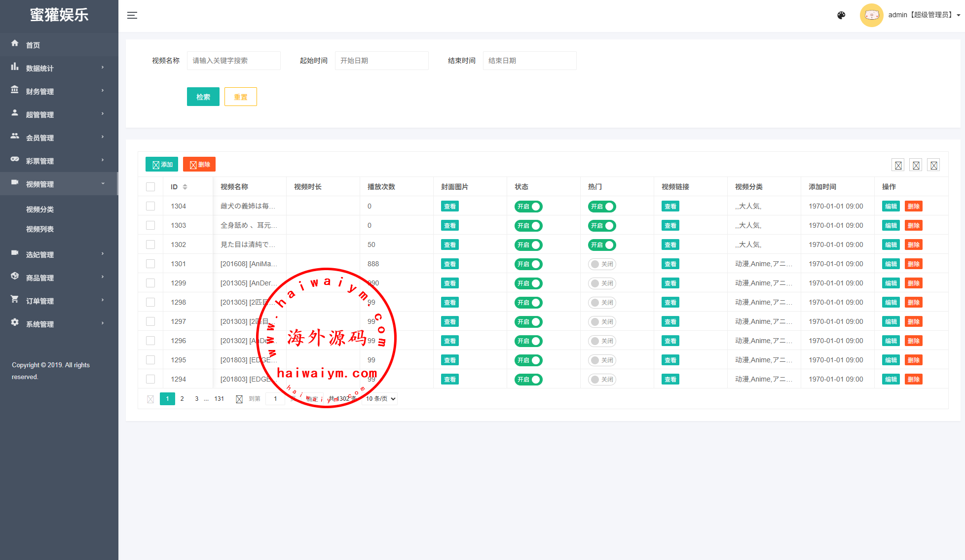Click the hamburger menu collapse icon
The height and width of the screenshot is (560, 965).
pyautogui.click(x=132, y=15)
